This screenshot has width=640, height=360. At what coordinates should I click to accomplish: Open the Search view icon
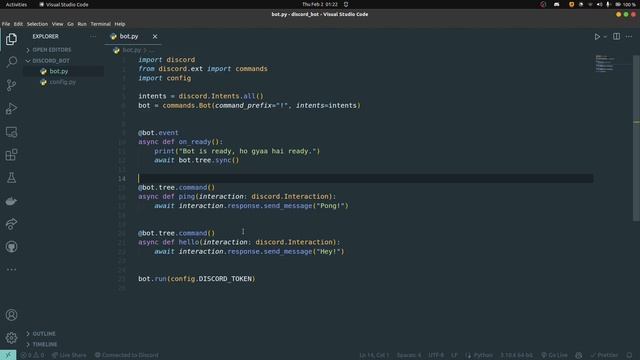click(11, 62)
